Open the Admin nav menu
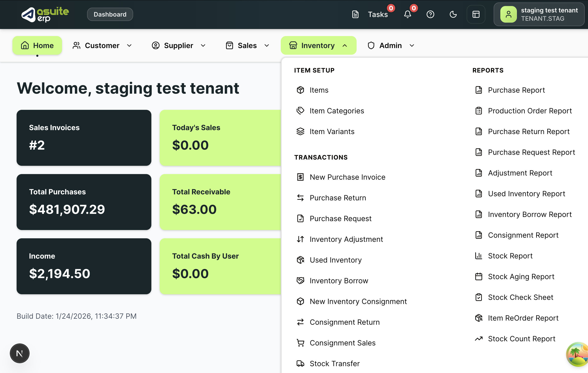This screenshot has height=373, width=588. [x=391, y=45]
